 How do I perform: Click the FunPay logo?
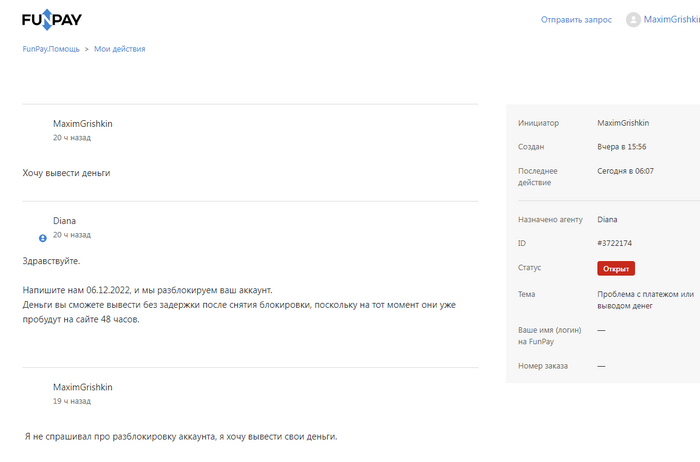tap(54, 18)
